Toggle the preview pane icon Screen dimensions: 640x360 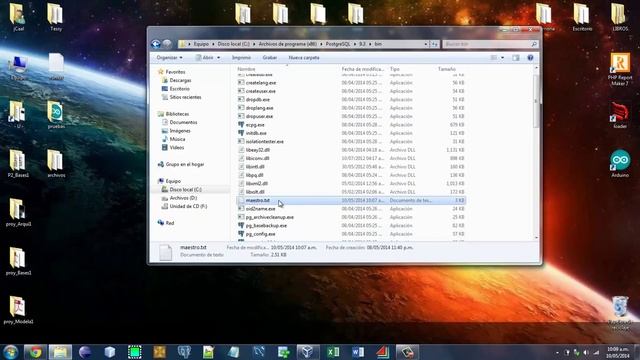pos(516,58)
